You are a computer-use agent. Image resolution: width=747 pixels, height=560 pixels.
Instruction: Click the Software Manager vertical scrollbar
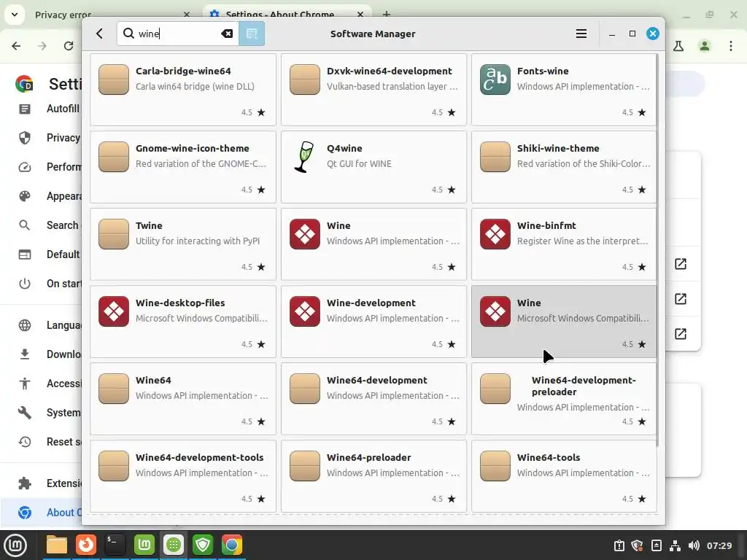[x=657, y=250]
